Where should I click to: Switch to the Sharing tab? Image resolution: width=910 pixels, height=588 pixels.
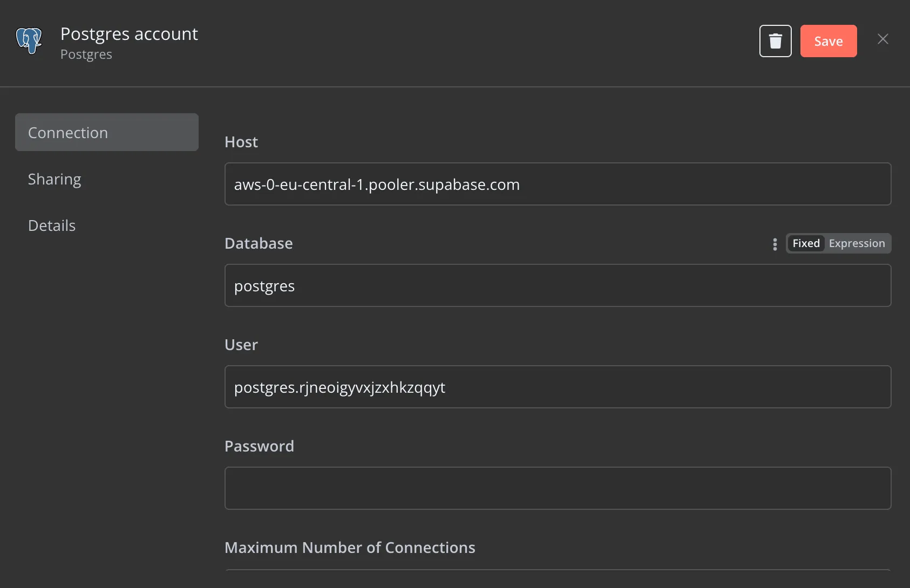tap(55, 179)
